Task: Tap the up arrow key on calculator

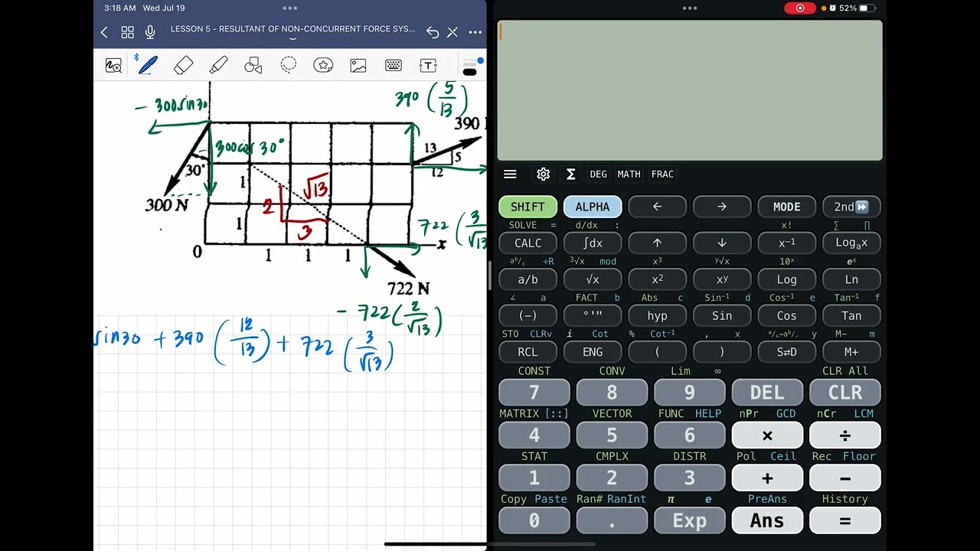Action: [657, 243]
